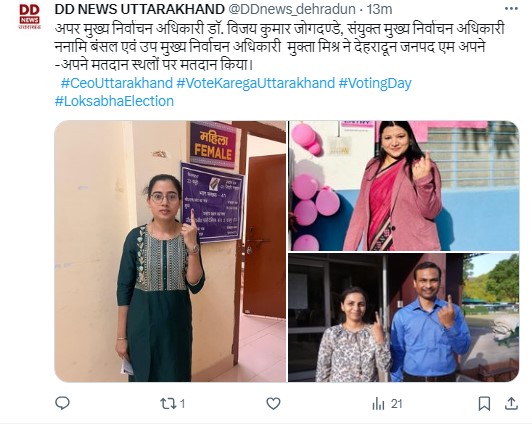Open the DD NEWS UTTARAKHAND profile name
The width and height of the screenshot is (532, 431).
(x=139, y=9)
